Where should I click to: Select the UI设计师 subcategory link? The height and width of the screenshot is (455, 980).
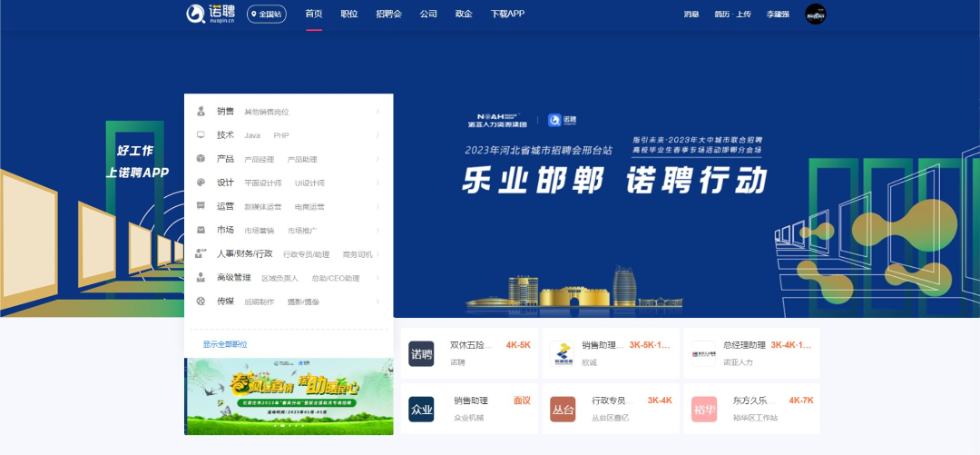(309, 183)
